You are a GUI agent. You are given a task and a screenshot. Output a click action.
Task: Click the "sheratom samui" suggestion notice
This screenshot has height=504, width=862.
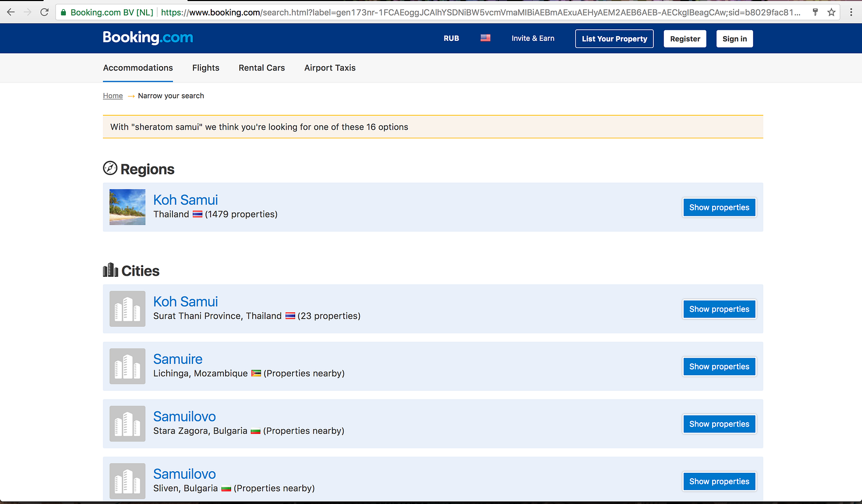(433, 127)
